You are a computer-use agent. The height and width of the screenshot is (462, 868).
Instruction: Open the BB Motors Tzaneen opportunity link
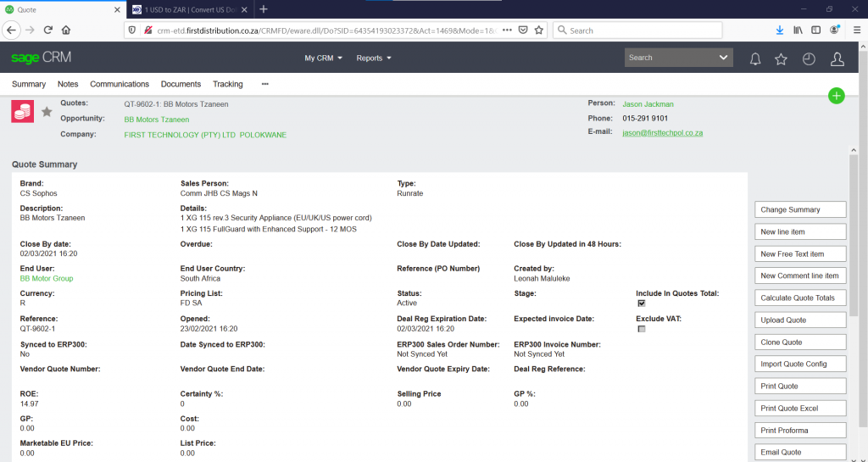[156, 120]
